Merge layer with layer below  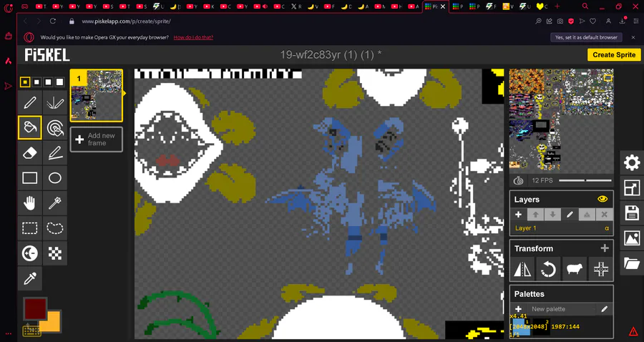coord(587,215)
